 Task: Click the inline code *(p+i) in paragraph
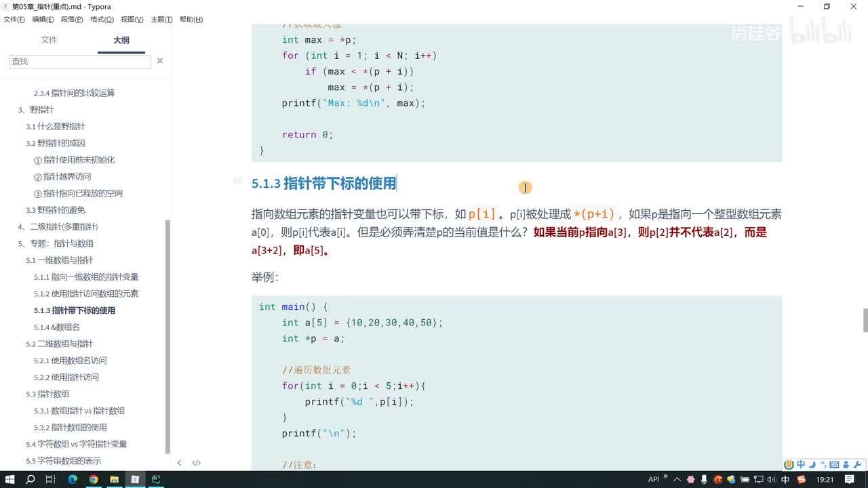point(594,214)
